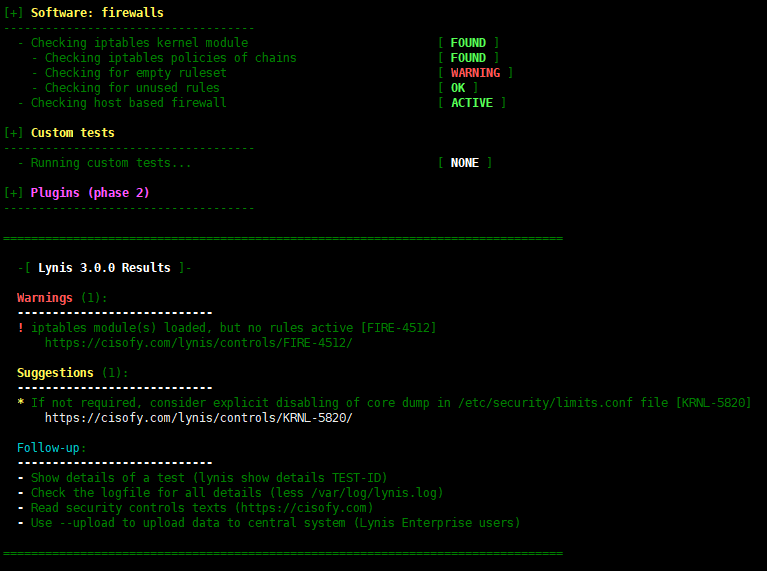Click 'Checking iptables policies of chains' line
The image size is (767, 571).
[x=171, y=58]
